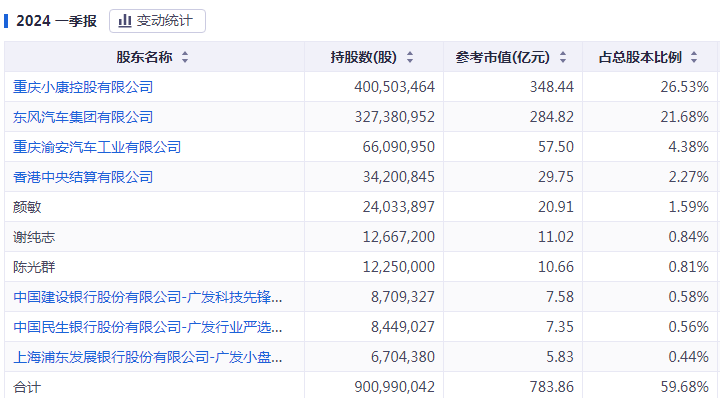Open 东风汽车集团有限公司 shareholder link
Viewport: 720px width, 398px height.
point(83,117)
